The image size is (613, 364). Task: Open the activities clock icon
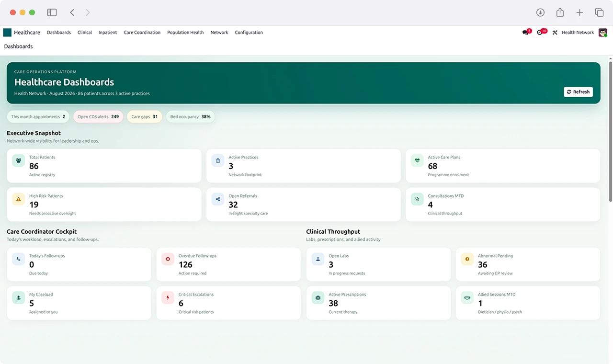[540, 33]
